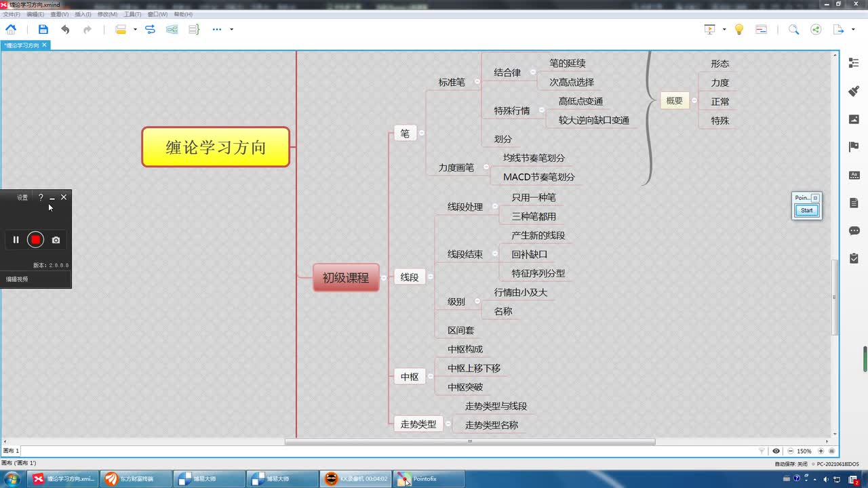Open the 插入(I) menu
Screen dimensions: 868x488
coord(83,14)
